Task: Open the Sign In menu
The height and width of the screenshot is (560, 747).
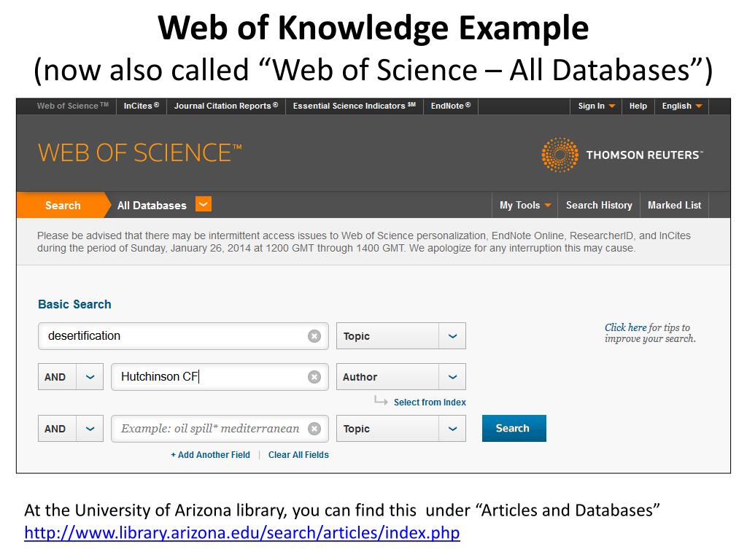Action: (x=596, y=106)
